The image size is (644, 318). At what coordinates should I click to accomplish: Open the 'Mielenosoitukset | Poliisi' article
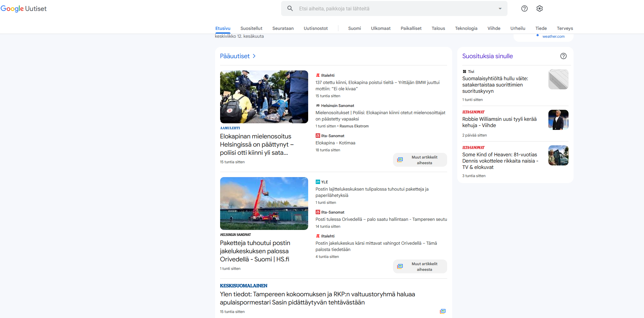click(380, 116)
